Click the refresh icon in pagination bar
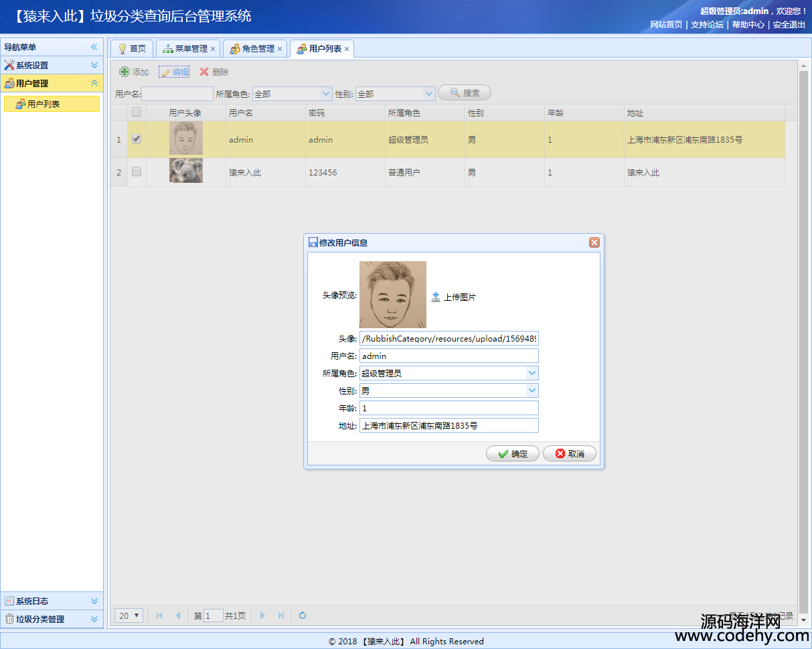This screenshot has width=812, height=649. pyautogui.click(x=303, y=616)
